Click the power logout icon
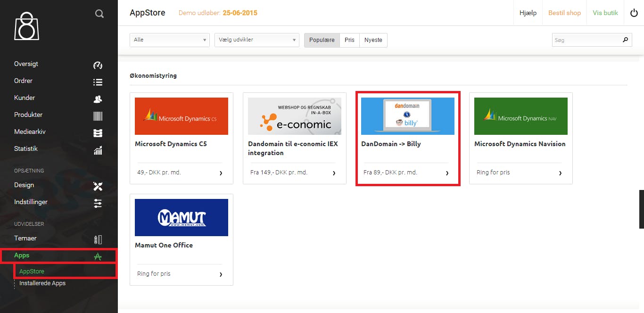 point(634,13)
